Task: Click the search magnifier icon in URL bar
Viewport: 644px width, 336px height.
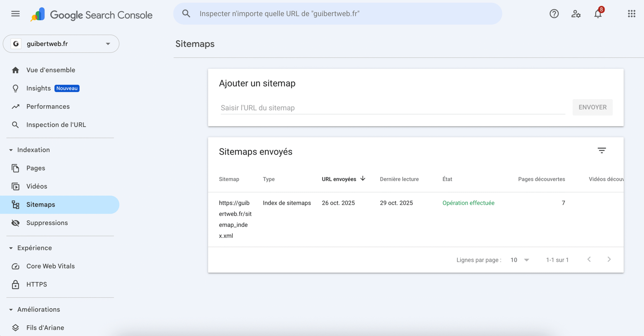Action: pyautogui.click(x=186, y=14)
